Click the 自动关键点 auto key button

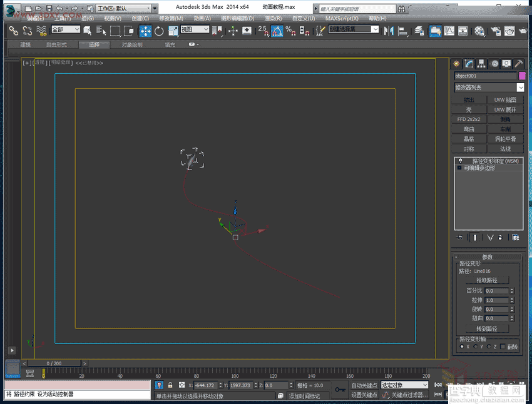pyautogui.click(x=364, y=385)
